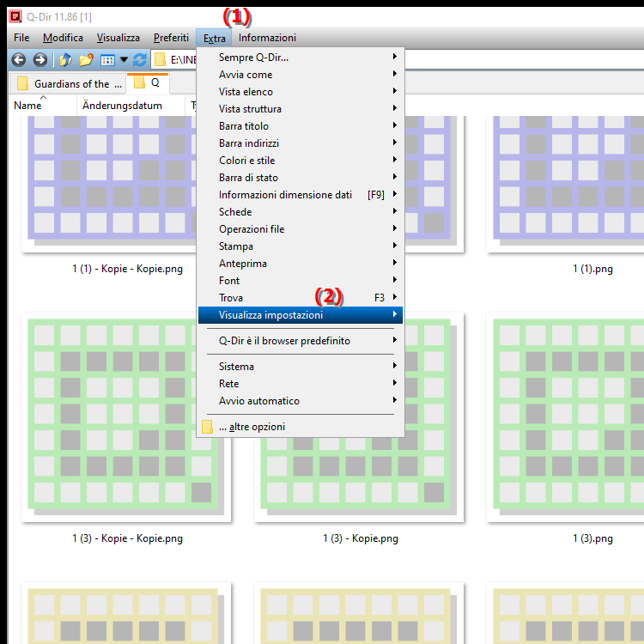Expand Vista elenco submenu

[x=301, y=92]
